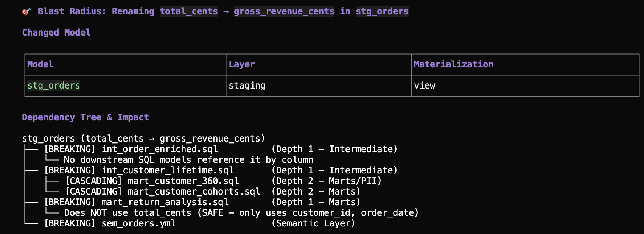Click the 'Dependency Tree & Impact' heading
This screenshot has height=234, width=644.
point(86,117)
